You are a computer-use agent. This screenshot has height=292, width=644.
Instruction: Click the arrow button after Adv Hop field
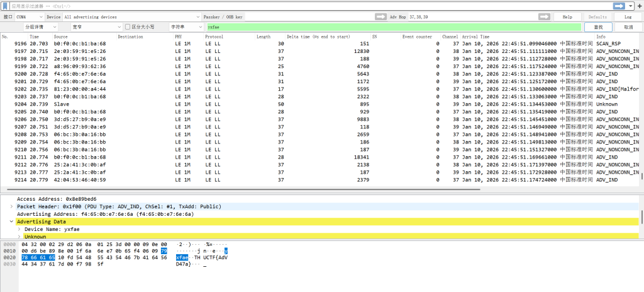(544, 16)
